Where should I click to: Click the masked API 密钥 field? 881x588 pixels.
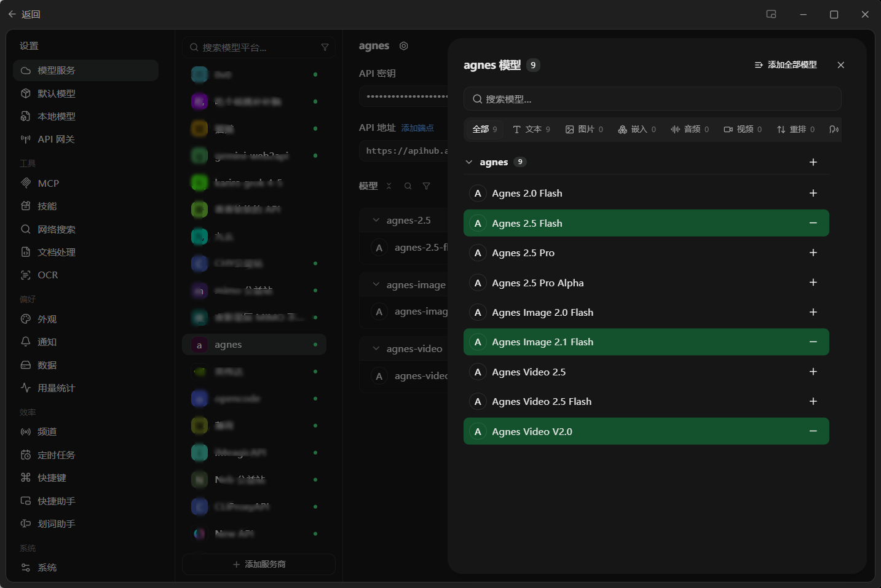tap(404, 96)
